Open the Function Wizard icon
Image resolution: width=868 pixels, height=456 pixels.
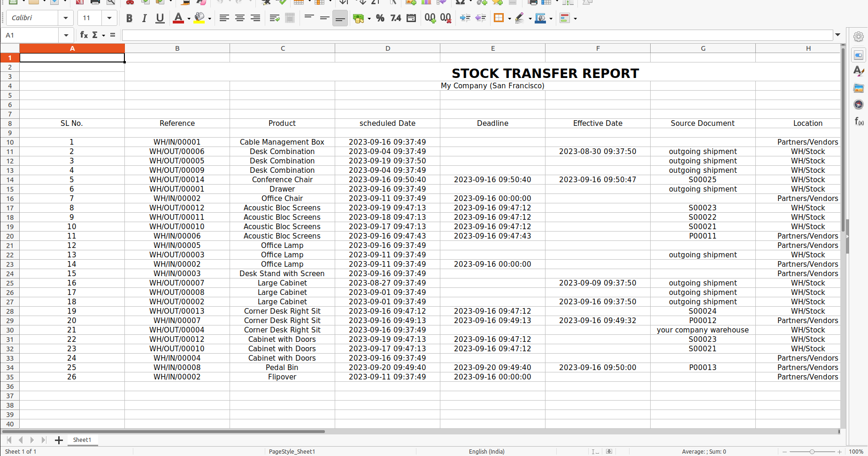point(84,35)
